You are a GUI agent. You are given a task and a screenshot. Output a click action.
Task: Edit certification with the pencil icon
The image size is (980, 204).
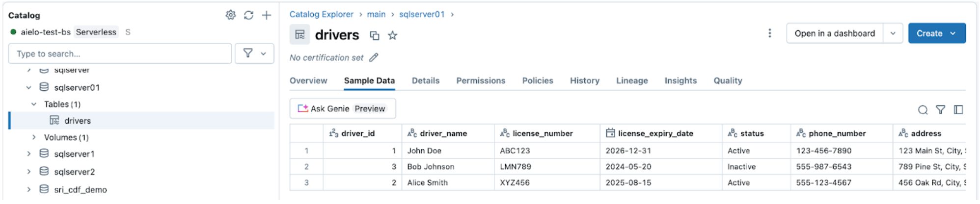point(374,58)
